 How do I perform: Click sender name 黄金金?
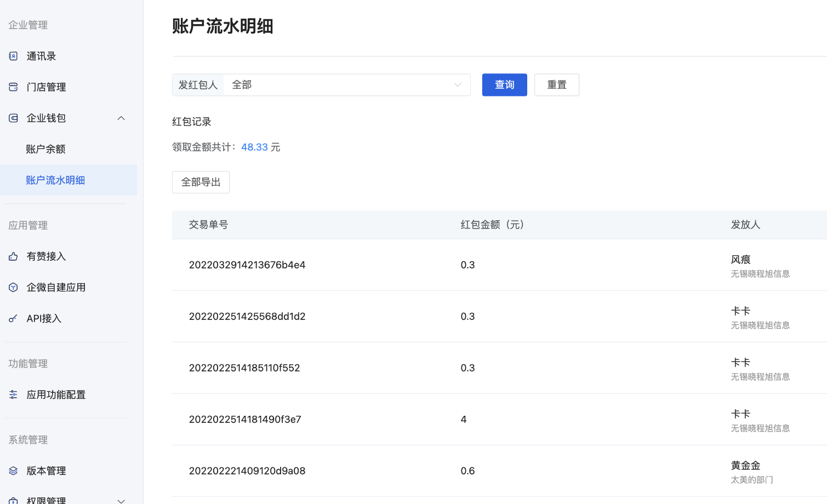746,466
